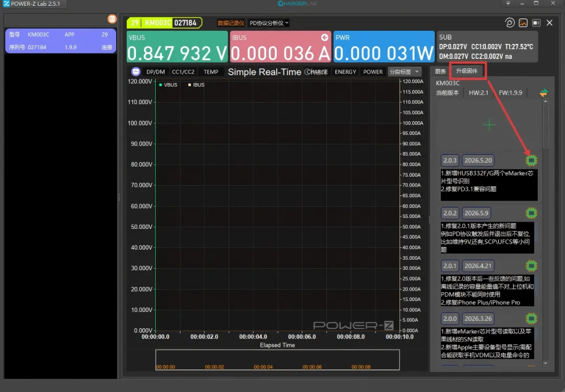Click the 2.0.3 version button
The image size is (565, 392).
click(450, 160)
